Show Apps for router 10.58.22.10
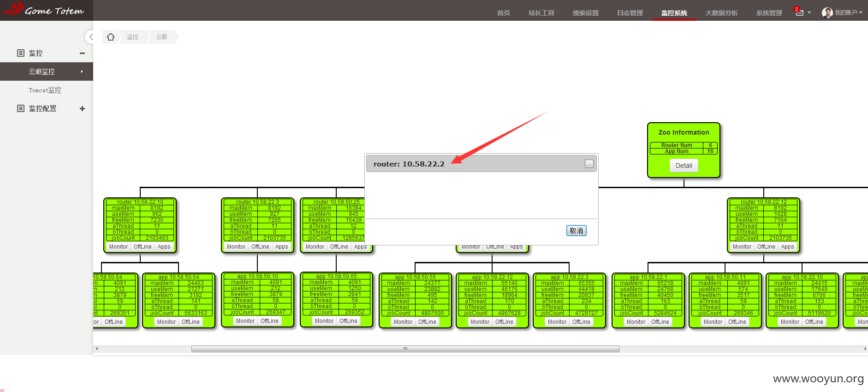This screenshot has height=392, width=868. click(x=164, y=247)
